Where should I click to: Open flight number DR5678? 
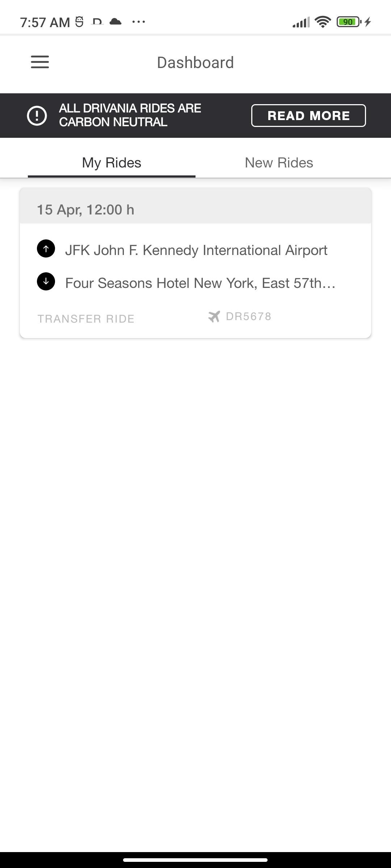coord(248,316)
